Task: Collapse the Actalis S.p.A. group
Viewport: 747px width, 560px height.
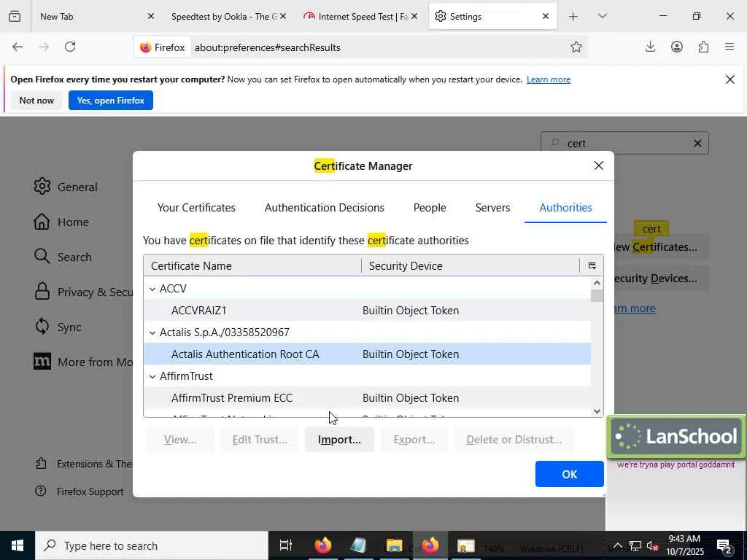Action: [x=152, y=332]
